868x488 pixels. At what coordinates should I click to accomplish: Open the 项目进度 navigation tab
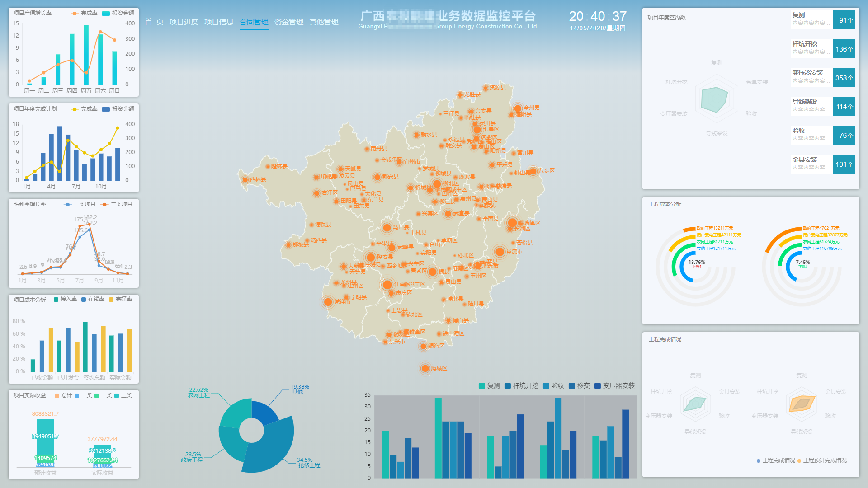pos(184,22)
